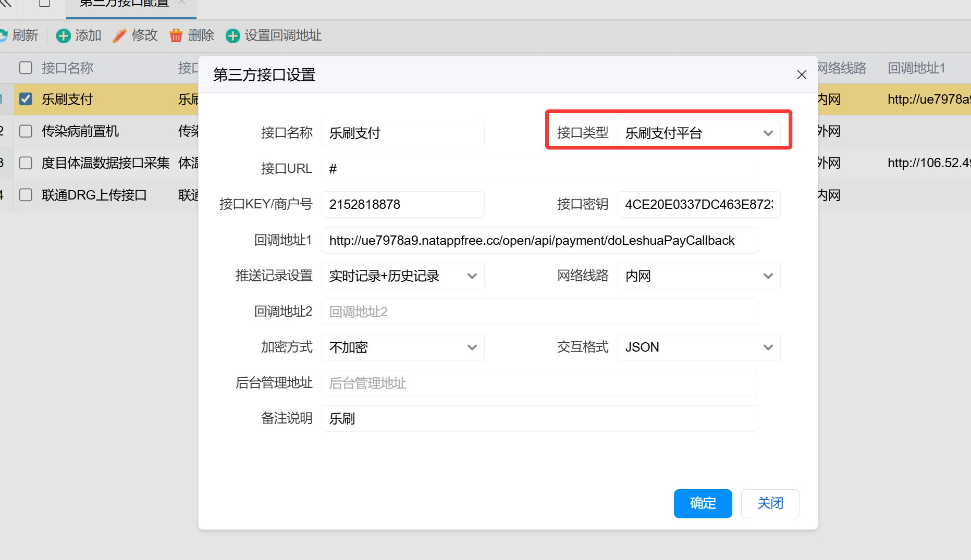Uncheck the 乐刷支付 row checkbox
The width and height of the screenshot is (971, 560).
pos(26,99)
